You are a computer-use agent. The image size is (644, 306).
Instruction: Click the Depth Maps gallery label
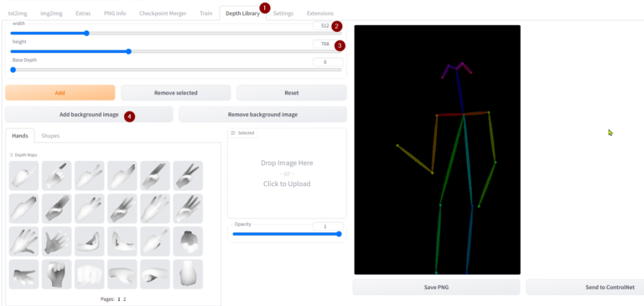tap(23, 155)
